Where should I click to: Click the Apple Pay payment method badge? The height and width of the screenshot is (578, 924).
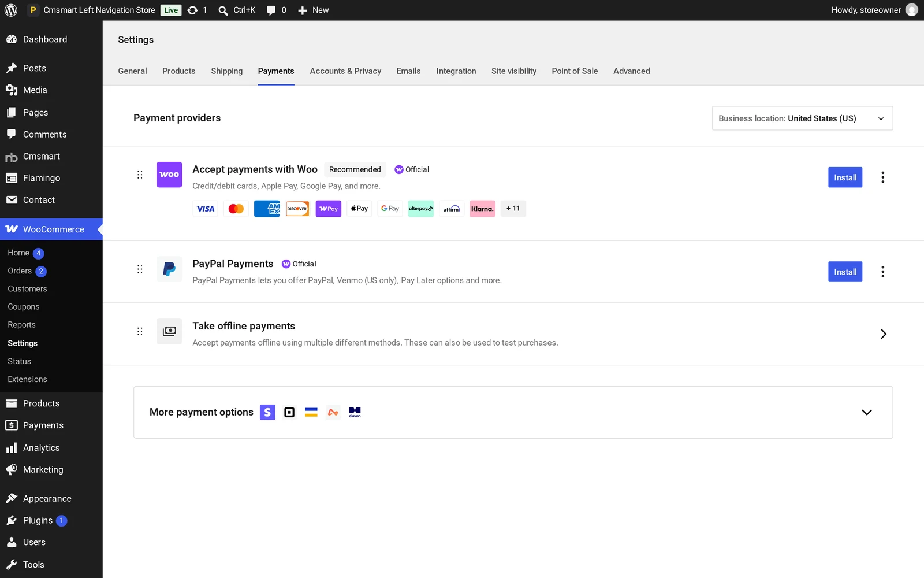(359, 209)
